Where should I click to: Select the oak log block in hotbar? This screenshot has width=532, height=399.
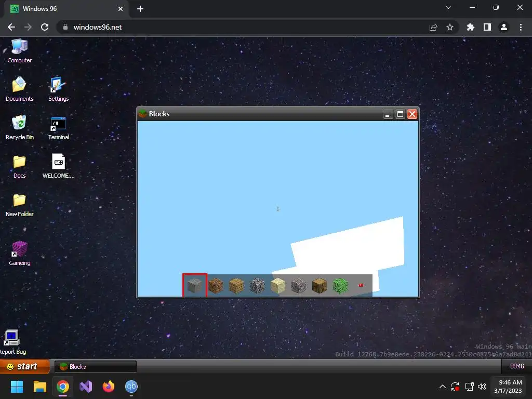click(320, 286)
